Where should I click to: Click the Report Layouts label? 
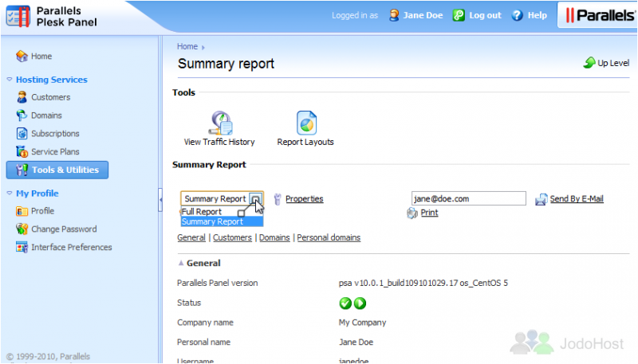point(305,142)
